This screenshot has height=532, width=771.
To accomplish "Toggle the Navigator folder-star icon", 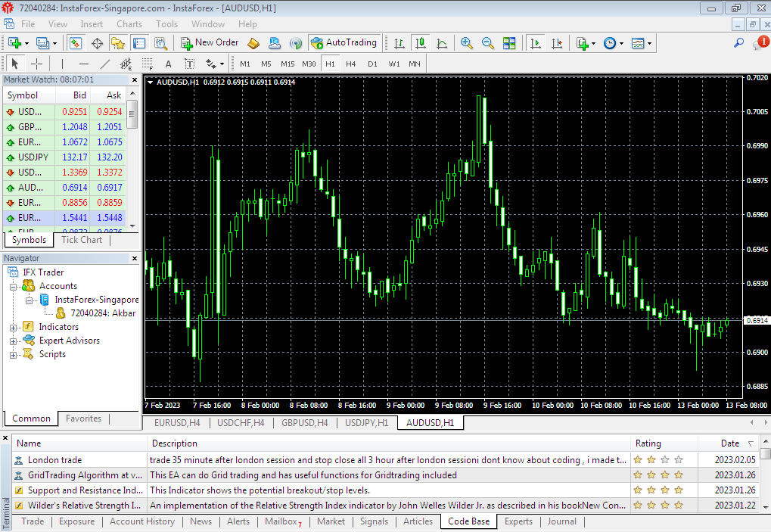I will click(x=118, y=43).
